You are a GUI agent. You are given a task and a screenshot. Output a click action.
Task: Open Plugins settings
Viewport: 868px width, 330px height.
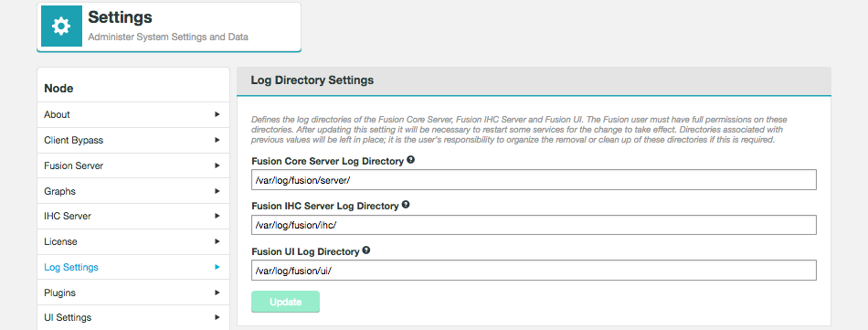tap(133, 293)
